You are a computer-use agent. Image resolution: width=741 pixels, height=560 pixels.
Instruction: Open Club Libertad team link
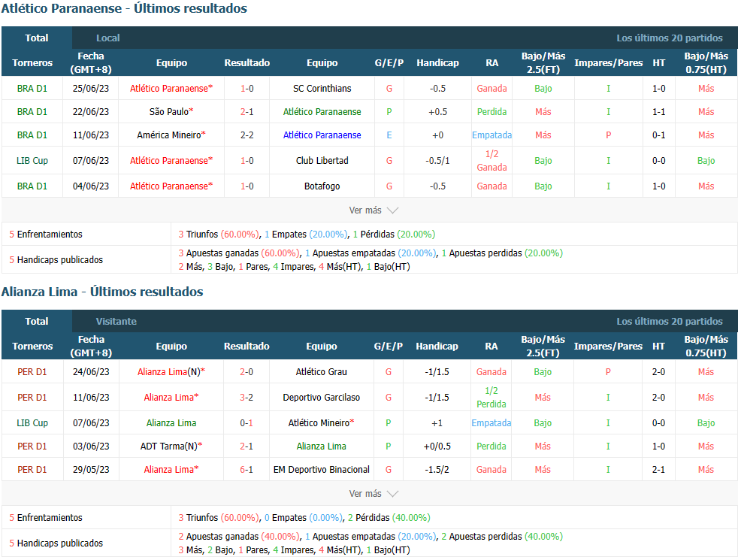[322, 161]
